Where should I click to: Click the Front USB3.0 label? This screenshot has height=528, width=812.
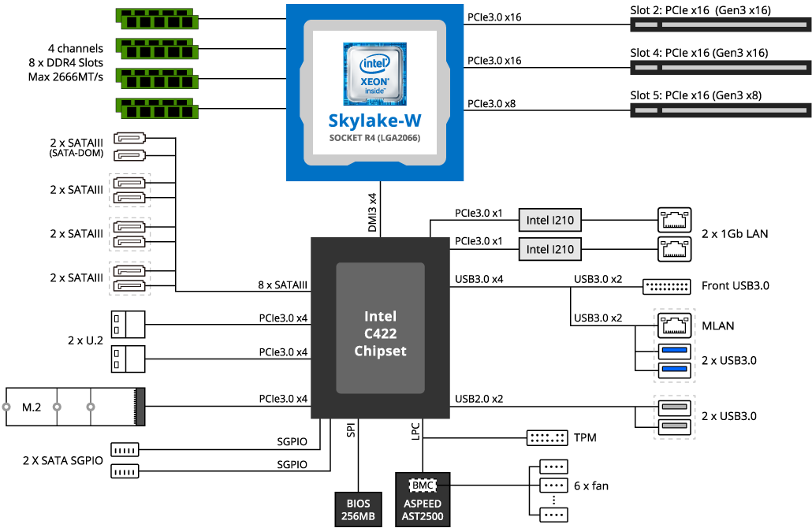(x=736, y=286)
